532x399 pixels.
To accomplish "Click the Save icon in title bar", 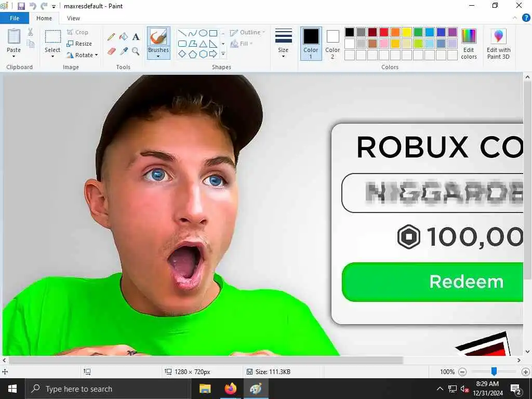I will (x=21, y=6).
